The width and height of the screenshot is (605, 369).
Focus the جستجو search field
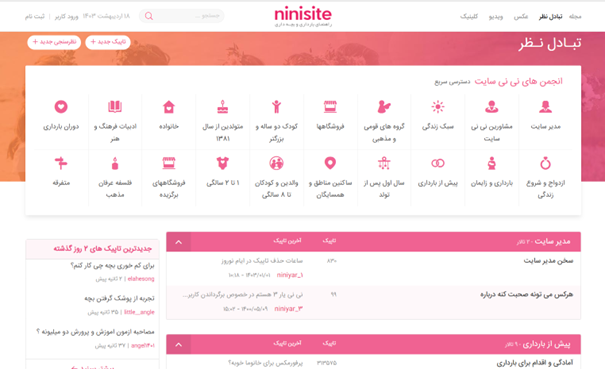tap(181, 16)
